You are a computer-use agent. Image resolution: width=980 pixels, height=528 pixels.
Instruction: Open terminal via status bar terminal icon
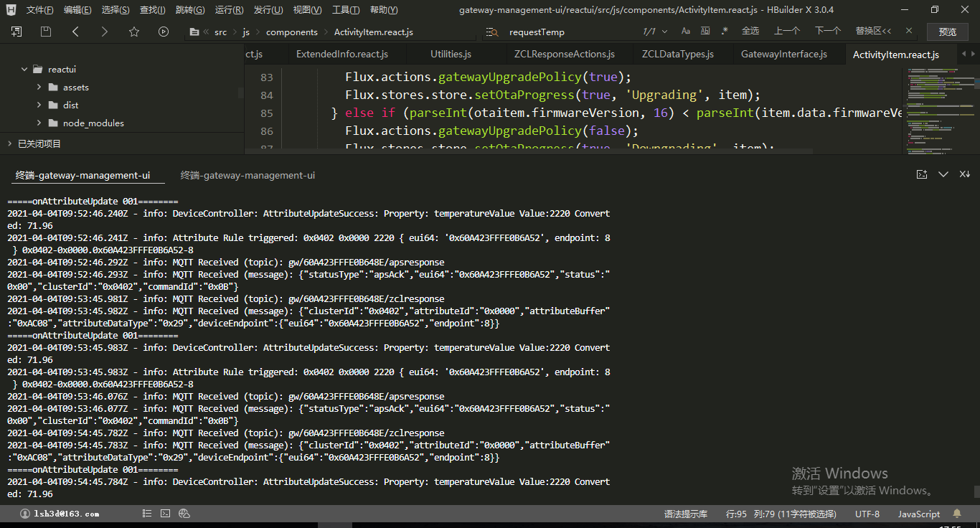point(166,514)
